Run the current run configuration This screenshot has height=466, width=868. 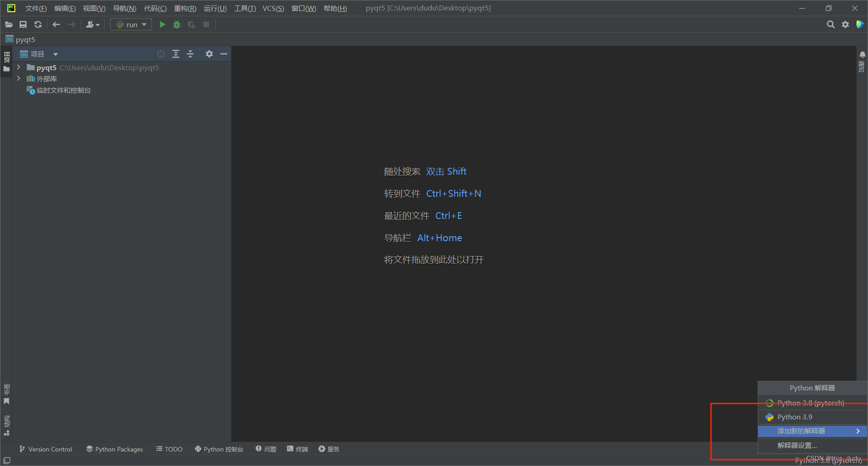(162, 24)
